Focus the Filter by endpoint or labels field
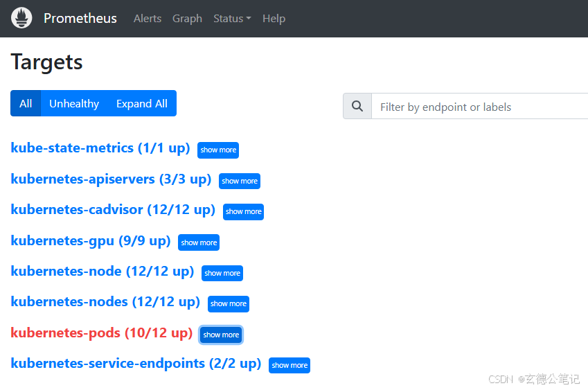Image resolution: width=588 pixels, height=390 pixels. pos(480,107)
